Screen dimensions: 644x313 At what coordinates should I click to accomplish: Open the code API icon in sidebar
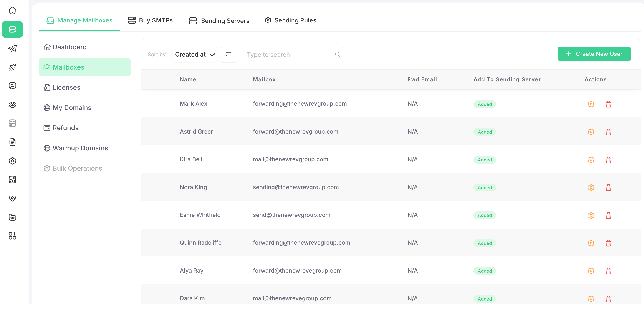point(12,217)
